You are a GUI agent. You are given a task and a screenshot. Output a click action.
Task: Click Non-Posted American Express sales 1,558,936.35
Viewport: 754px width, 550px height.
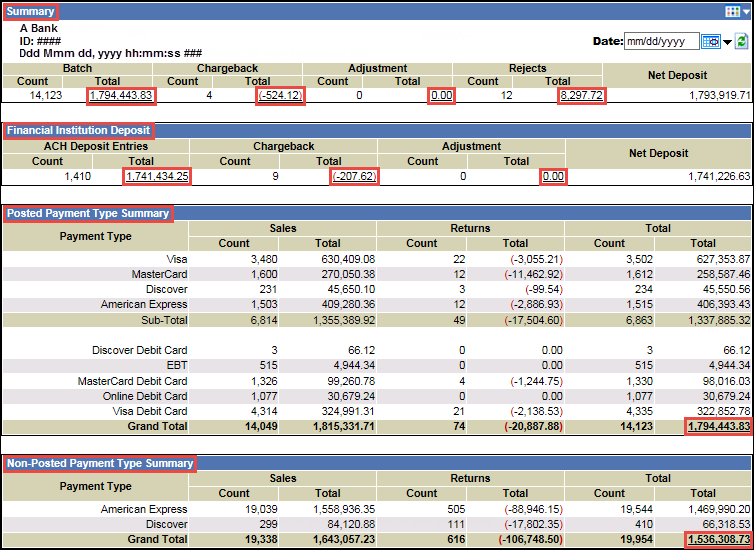point(344,509)
